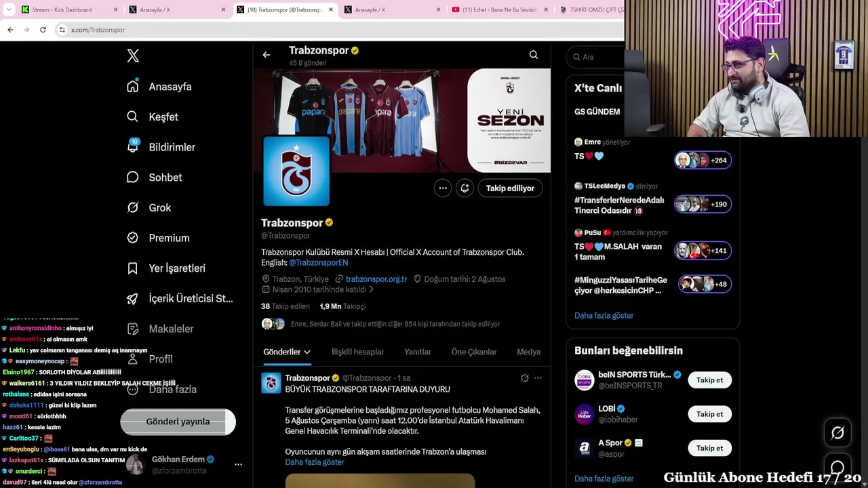This screenshot has width=868, height=488.
Task: Switch to Stream - Kick Dashboard browser tab
Action: point(68,9)
